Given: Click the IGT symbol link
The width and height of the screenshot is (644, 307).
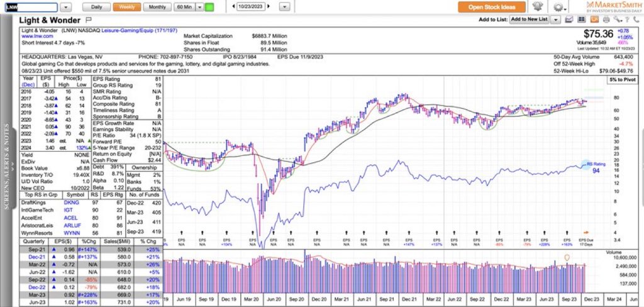Looking at the screenshot, I should click(68, 210).
